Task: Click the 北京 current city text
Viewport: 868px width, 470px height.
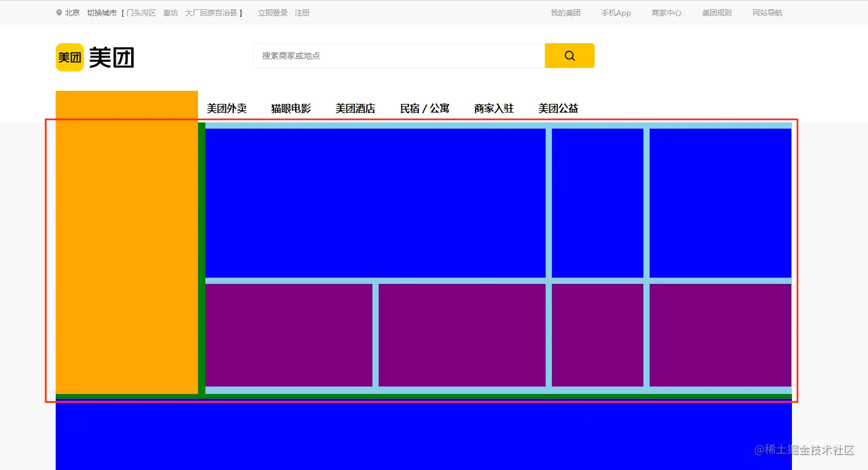Action: click(x=72, y=13)
